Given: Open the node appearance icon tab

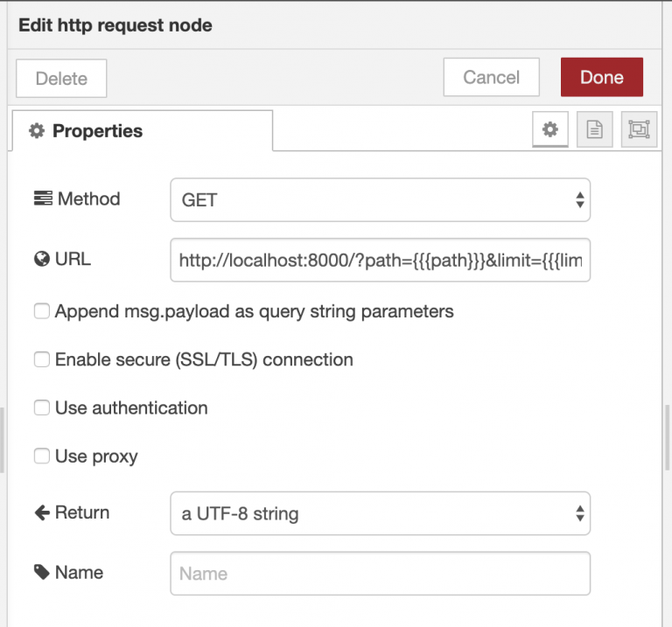Looking at the screenshot, I should [639, 129].
